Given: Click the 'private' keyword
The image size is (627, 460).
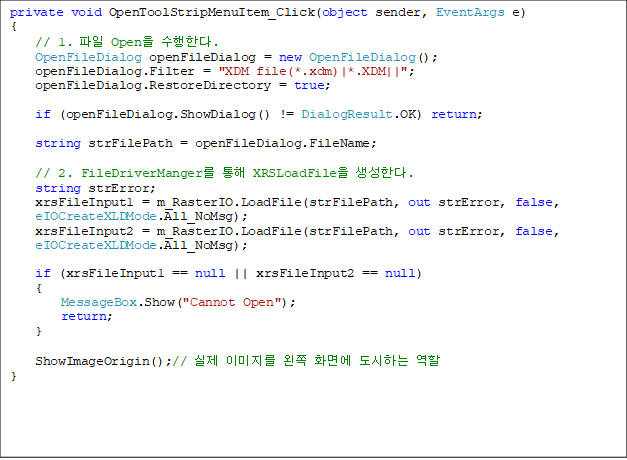Looking at the screenshot, I should point(36,13).
